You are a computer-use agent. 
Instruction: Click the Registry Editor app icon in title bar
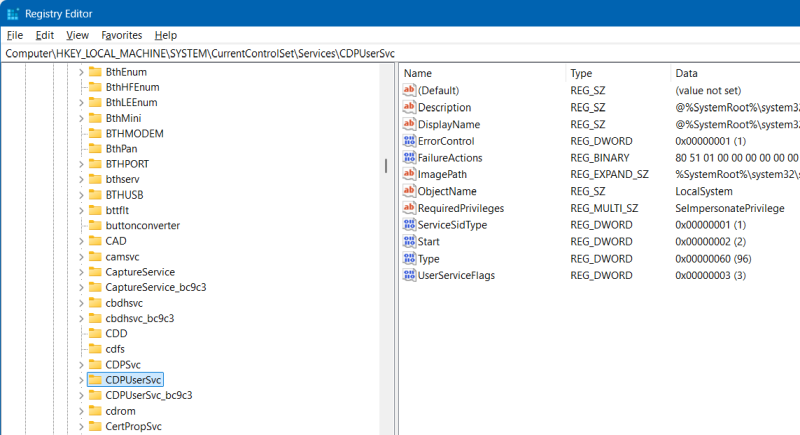pos(13,13)
